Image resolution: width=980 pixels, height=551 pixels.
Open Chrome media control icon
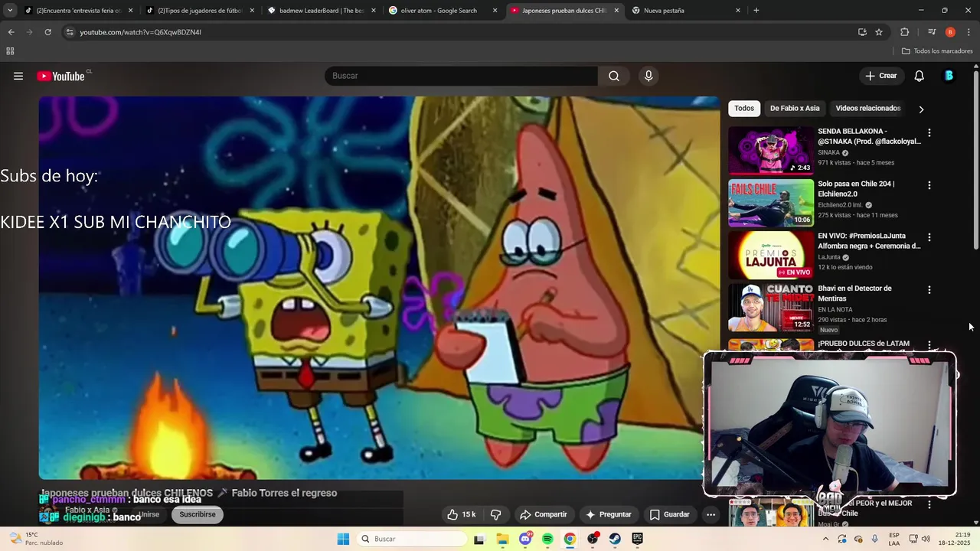931,32
